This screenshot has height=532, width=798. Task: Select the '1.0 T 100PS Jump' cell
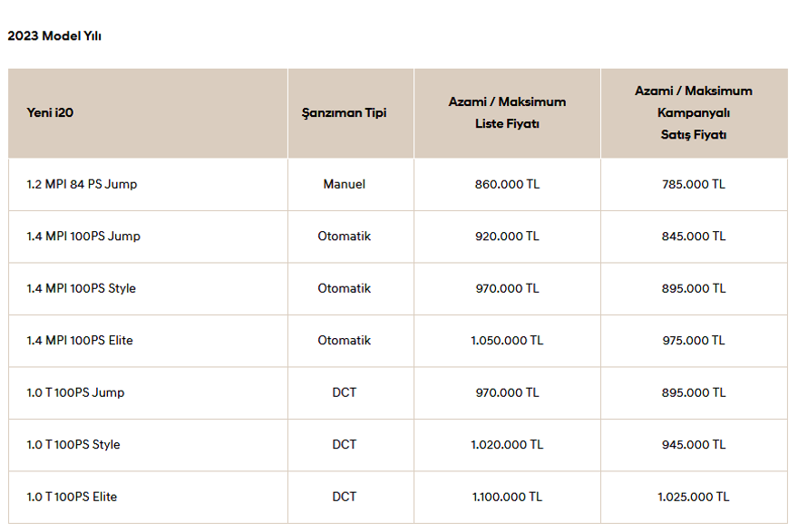75,392
